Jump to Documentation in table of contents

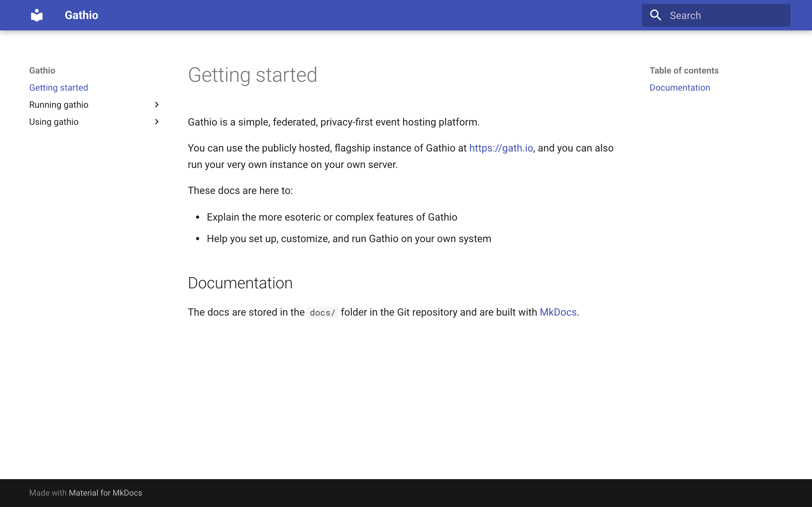(x=679, y=87)
